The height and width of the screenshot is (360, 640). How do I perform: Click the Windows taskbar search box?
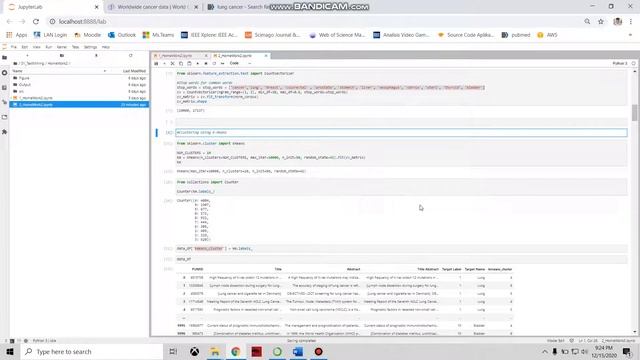point(91,351)
